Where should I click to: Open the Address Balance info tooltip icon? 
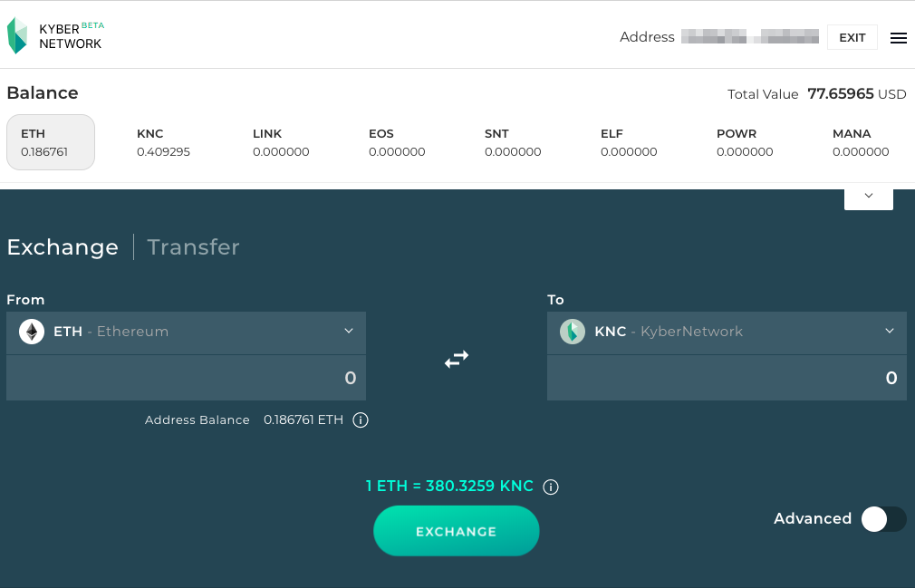coord(360,419)
